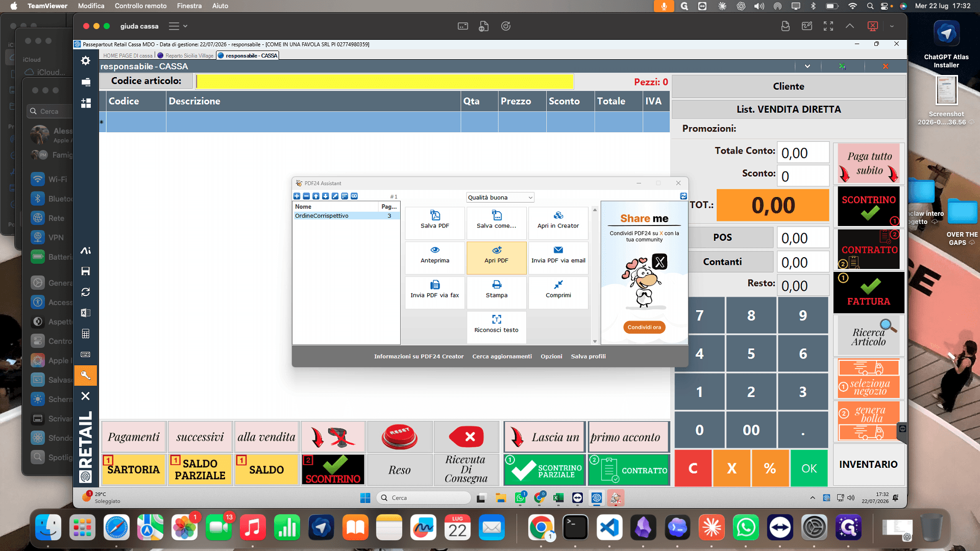Click the yellow Codice articolo input field
The width and height of the screenshot is (980, 551).
point(385,81)
